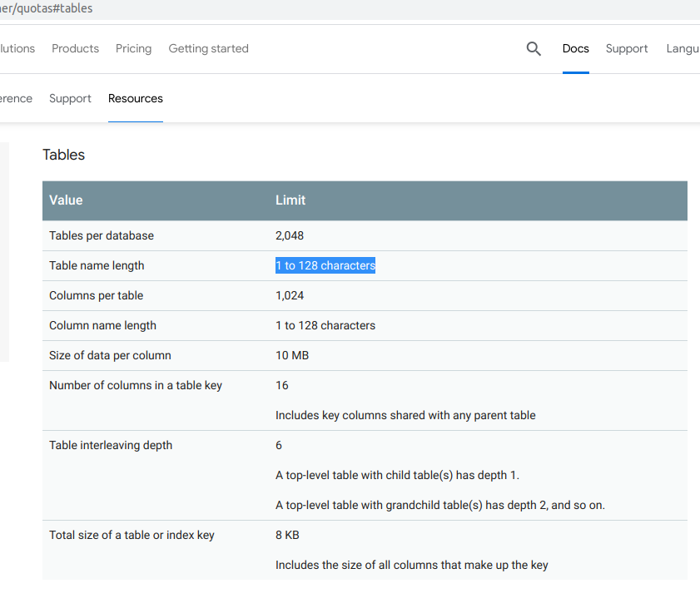Click the browser address bar URL
The image size is (700, 608).
coord(47,8)
